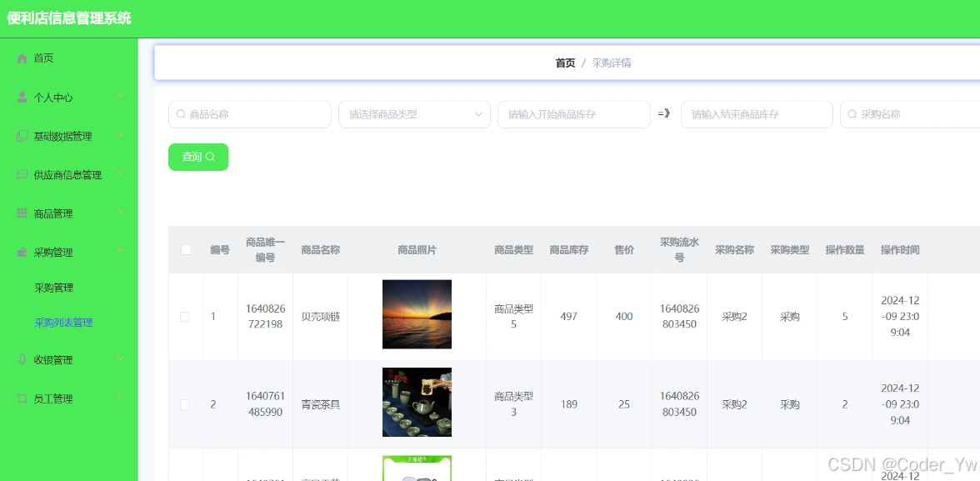Focus the 请输入结束商品库存 input
Screen dimensions: 980x481
coord(757,114)
